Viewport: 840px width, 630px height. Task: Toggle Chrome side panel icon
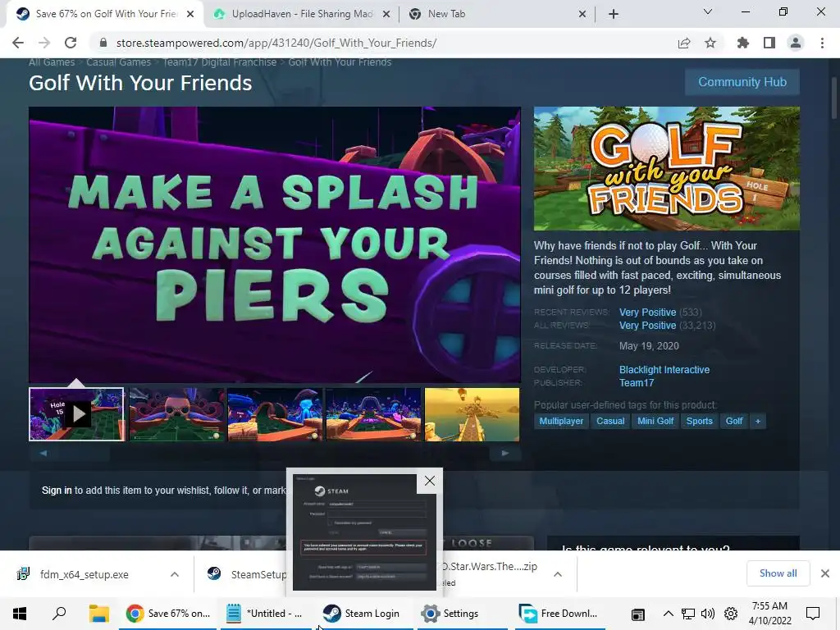769,43
